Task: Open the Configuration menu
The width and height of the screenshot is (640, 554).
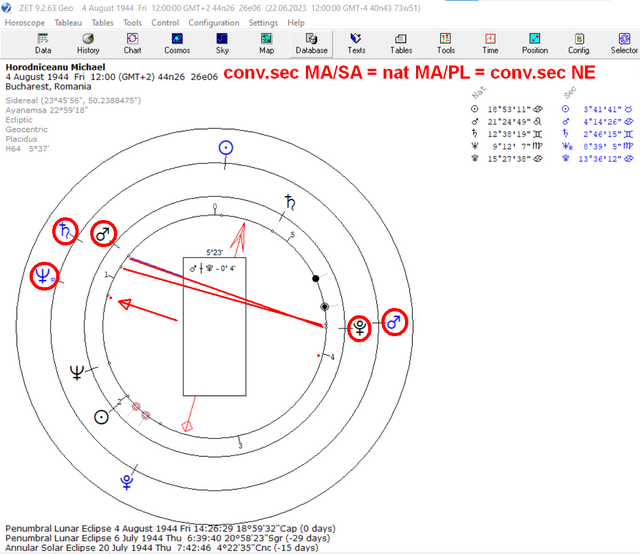Action: (214, 23)
